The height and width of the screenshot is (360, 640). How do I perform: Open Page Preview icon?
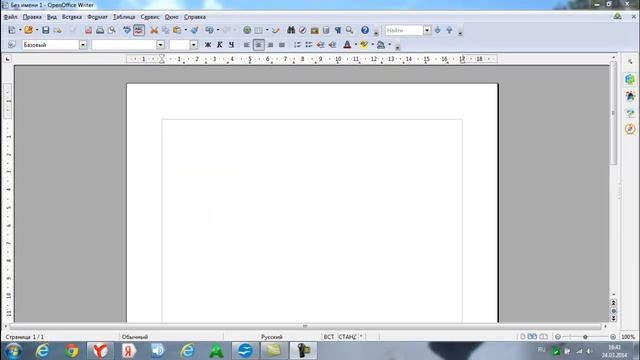tap(111, 30)
